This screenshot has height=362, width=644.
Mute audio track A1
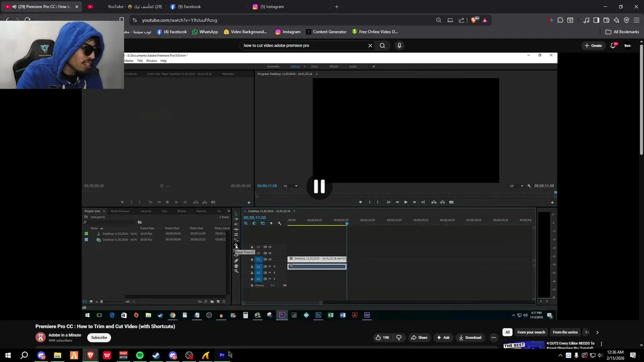click(270, 266)
